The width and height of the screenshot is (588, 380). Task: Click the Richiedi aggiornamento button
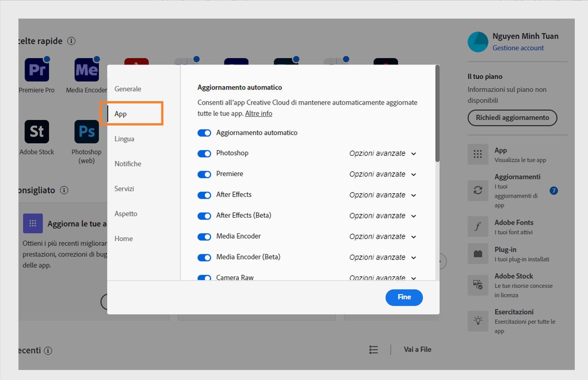click(x=512, y=118)
